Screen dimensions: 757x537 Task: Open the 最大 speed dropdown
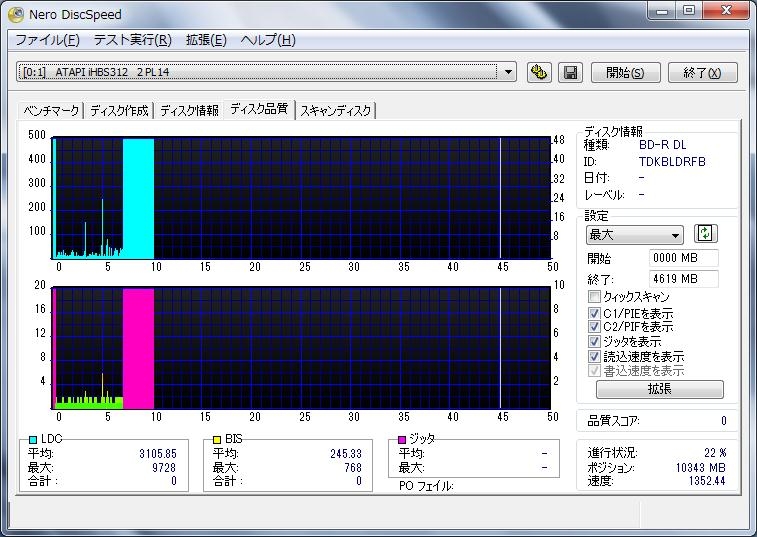pyautogui.click(x=634, y=235)
